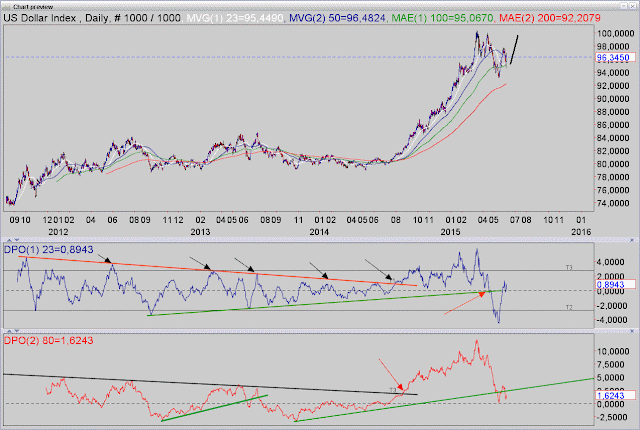Select the black forecast line on the price chart

point(514,49)
